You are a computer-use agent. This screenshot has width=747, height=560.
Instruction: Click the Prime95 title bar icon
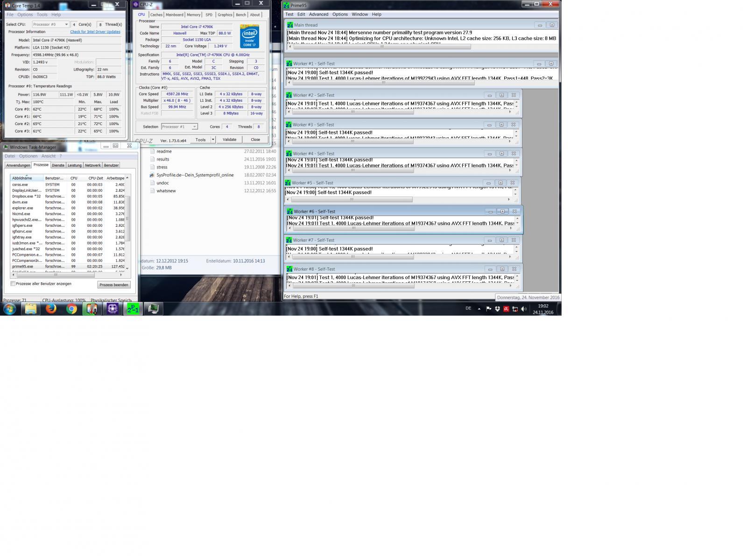(x=286, y=5)
